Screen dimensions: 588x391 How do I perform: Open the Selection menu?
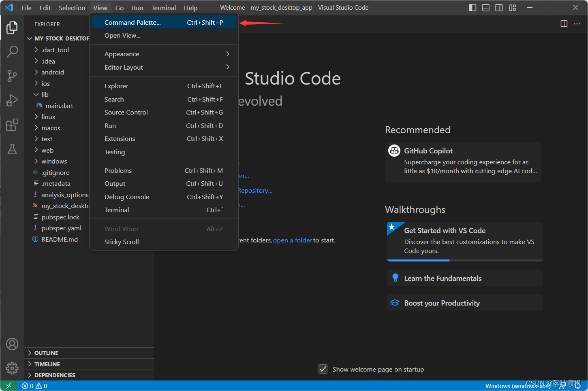72,8
